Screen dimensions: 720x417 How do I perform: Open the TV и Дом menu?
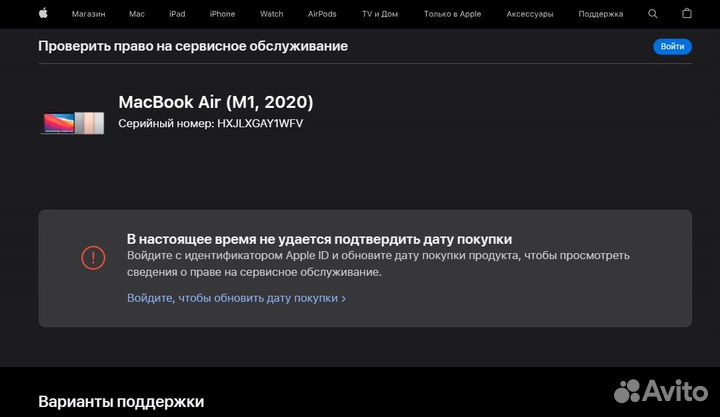pyautogui.click(x=379, y=14)
